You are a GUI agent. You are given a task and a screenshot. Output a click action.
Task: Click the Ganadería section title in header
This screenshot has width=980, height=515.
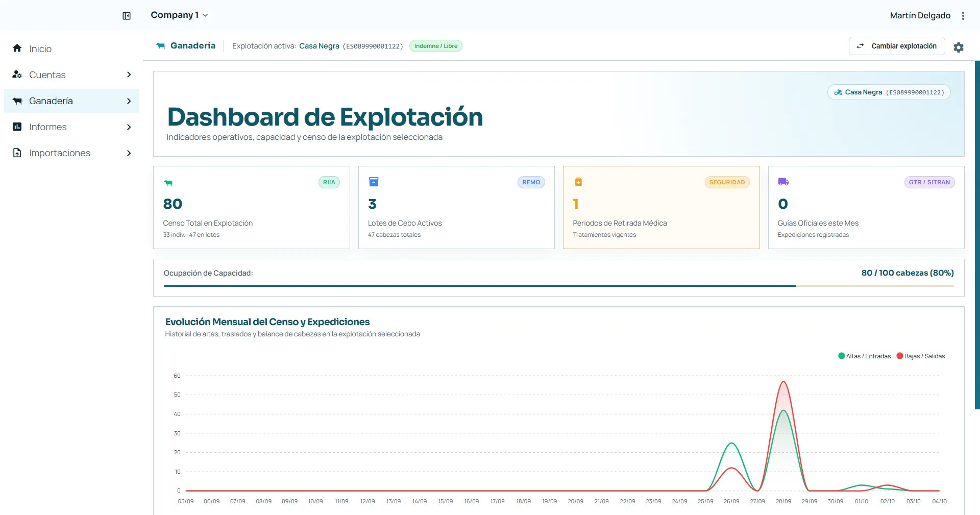click(193, 46)
